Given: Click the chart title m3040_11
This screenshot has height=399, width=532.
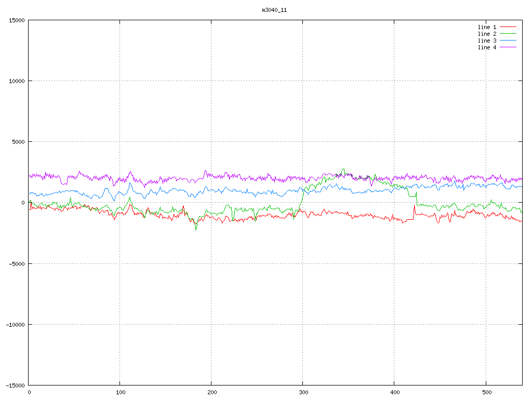Looking at the screenshot, I should (274, 10).
